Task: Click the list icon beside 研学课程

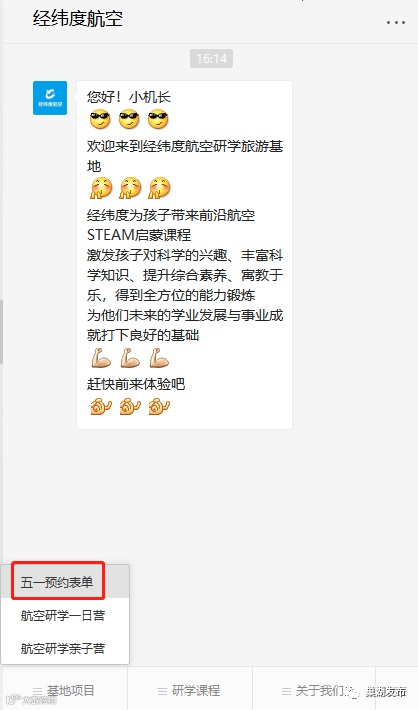Action: coord(162,691)
